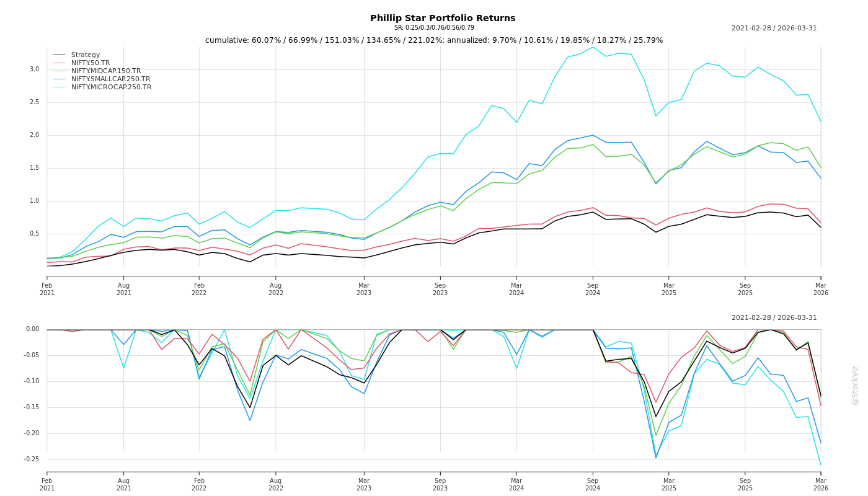Image resolution: width=868 pixels, height=496 pixels.
Task: Click the "Phillip Star Portfolio Returns" chart title
Action: coord(443,18)
